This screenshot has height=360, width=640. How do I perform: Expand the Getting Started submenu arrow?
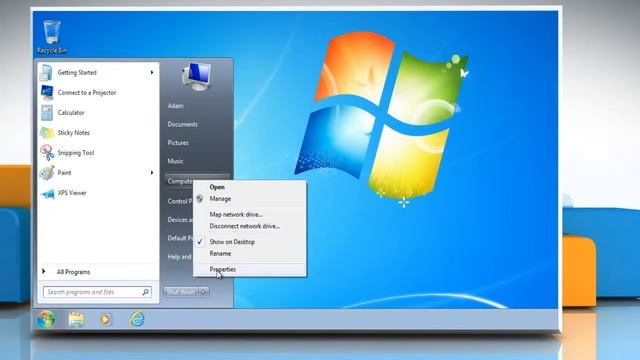tap(152, 73)
